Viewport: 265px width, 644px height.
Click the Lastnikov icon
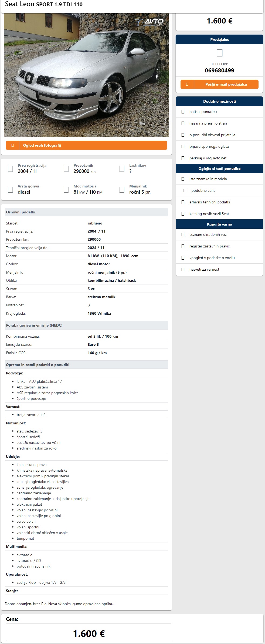[x=122, y=169]
